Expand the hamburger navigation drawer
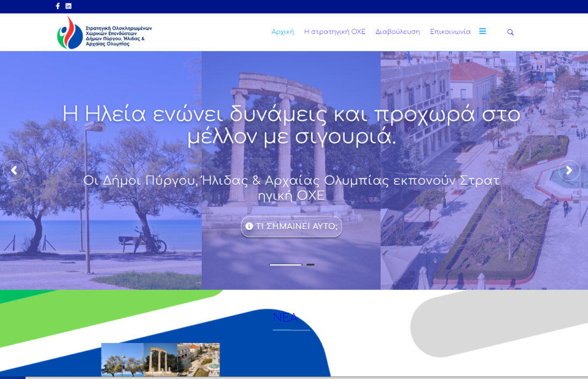Viewport: 588px width, 379px height. tap(482, 31)
